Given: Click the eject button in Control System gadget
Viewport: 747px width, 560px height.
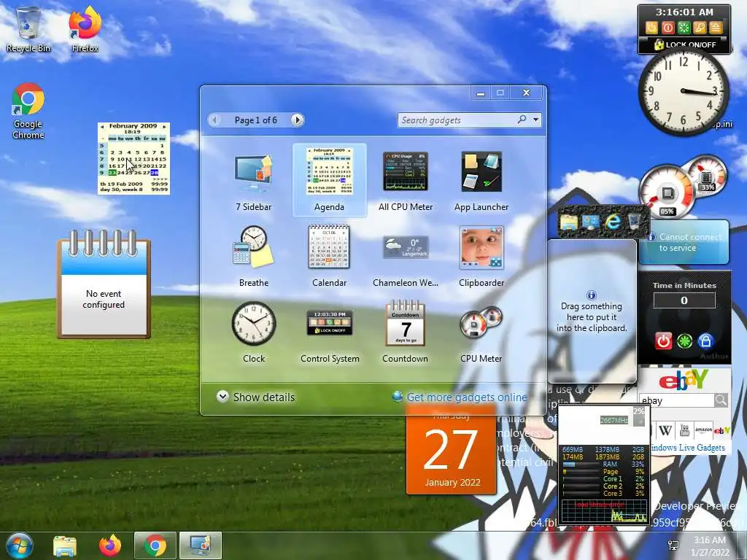Looking at the screenshot, I should (716, 28).
